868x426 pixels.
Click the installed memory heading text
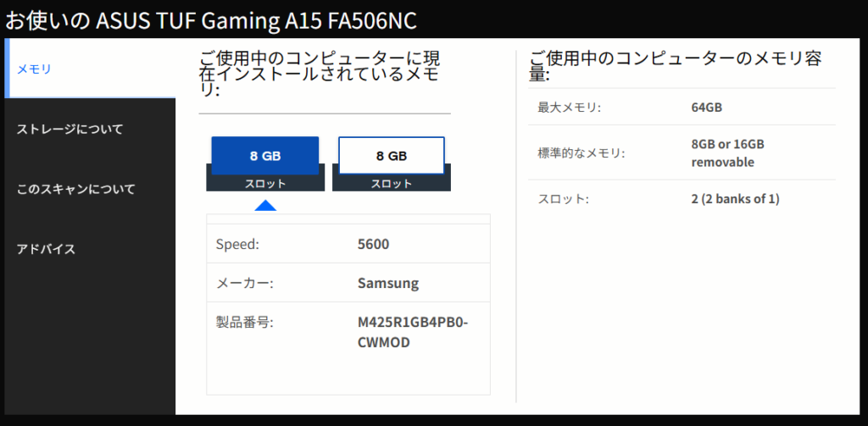click(320, 75)
